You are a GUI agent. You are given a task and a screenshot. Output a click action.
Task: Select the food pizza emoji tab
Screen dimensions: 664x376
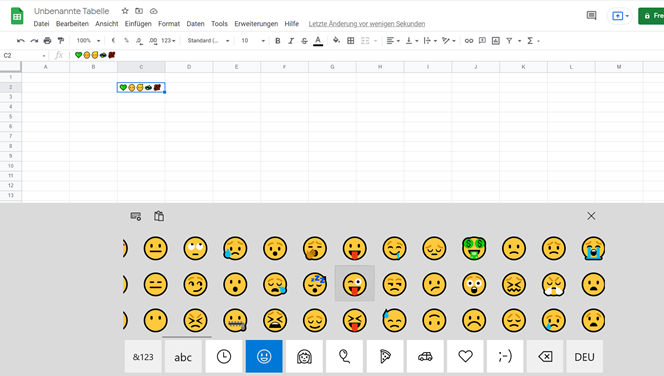click(385, 357)
